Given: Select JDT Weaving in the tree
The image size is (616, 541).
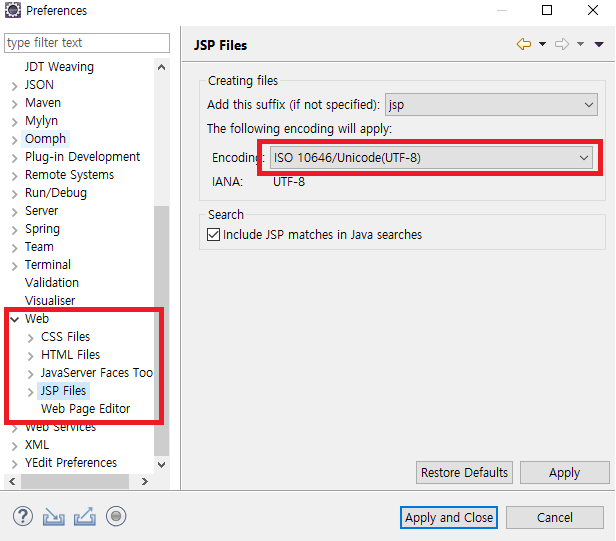Looking at the screenshot, I should [59, 66].
